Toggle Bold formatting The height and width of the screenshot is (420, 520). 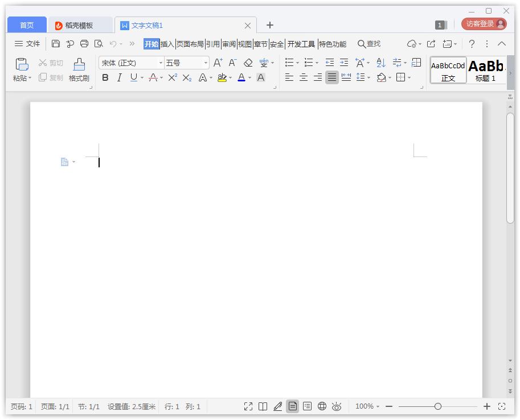[105, 77]
